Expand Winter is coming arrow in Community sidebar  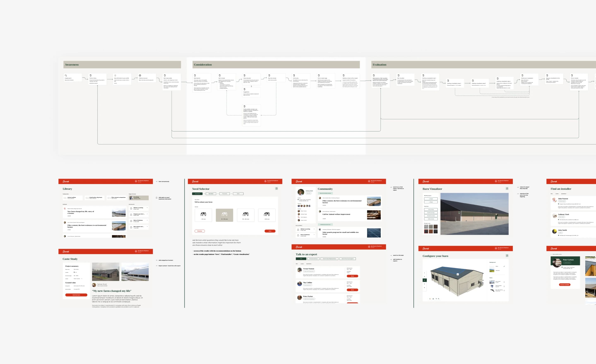[x=314, y=229]
